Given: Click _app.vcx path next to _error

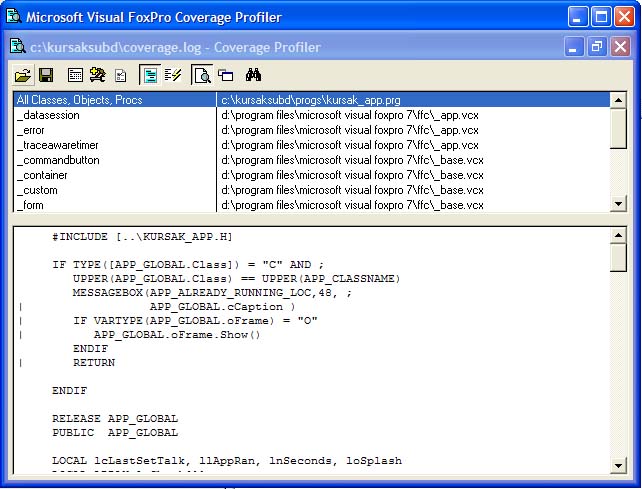Looking at the screenshot, I should pos(350,130).
